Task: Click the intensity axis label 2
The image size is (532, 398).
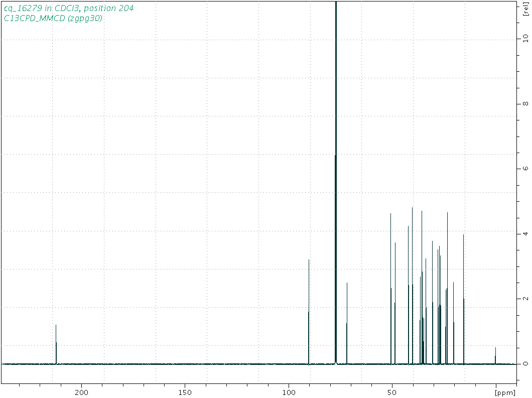Action: 525,299
